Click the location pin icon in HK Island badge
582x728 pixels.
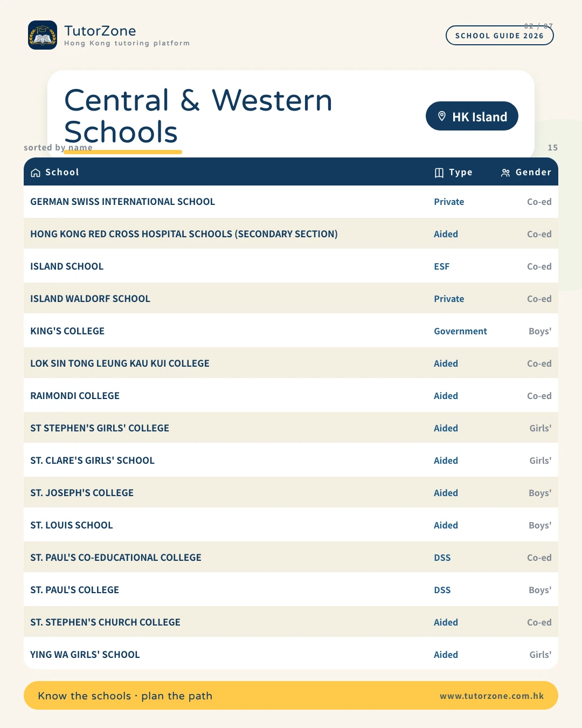pos(442,116)
